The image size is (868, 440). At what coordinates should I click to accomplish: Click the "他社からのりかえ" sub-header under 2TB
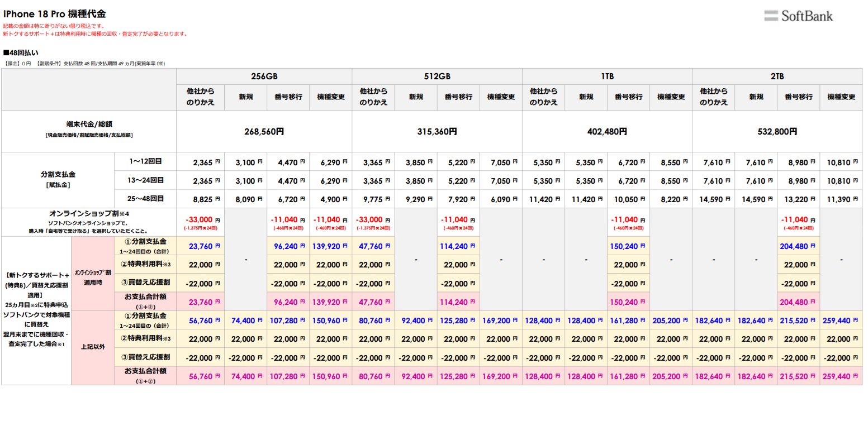714,97
